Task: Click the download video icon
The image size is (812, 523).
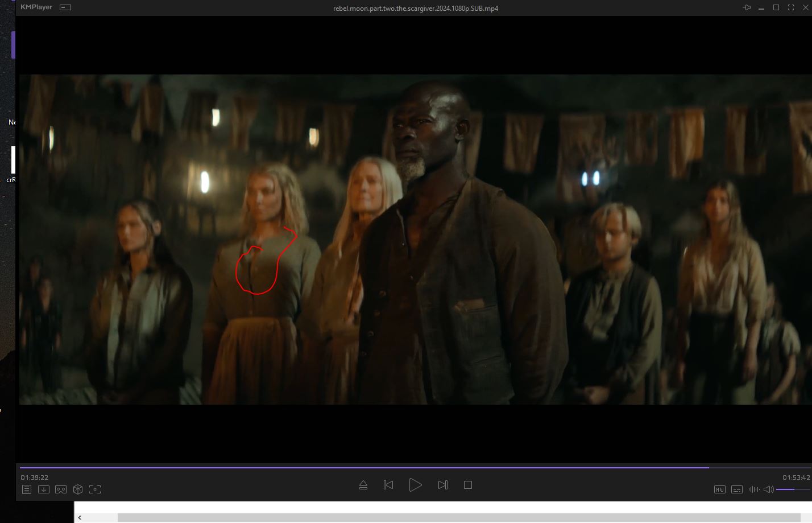Action: tap(44, 489)
